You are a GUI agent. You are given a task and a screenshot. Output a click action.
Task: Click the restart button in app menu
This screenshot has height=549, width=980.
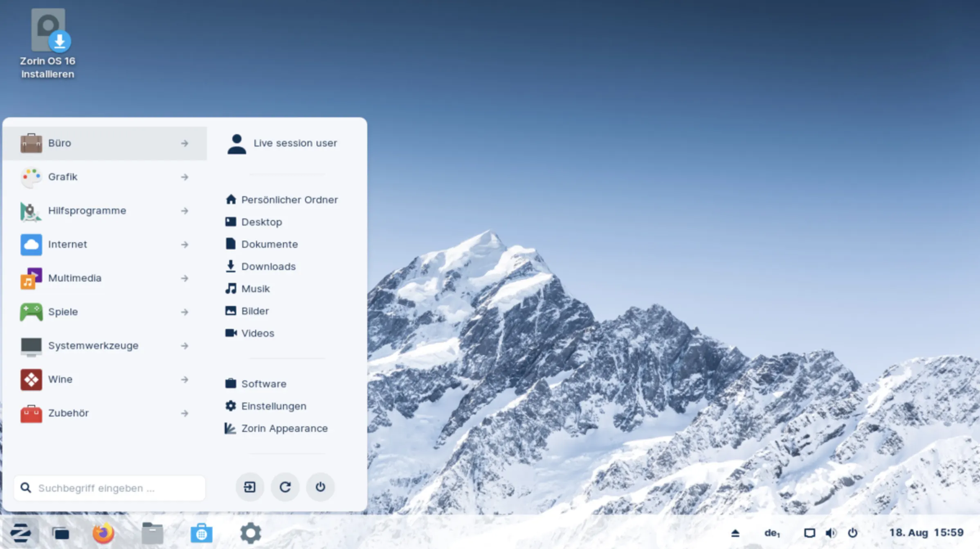pos(285,486)
